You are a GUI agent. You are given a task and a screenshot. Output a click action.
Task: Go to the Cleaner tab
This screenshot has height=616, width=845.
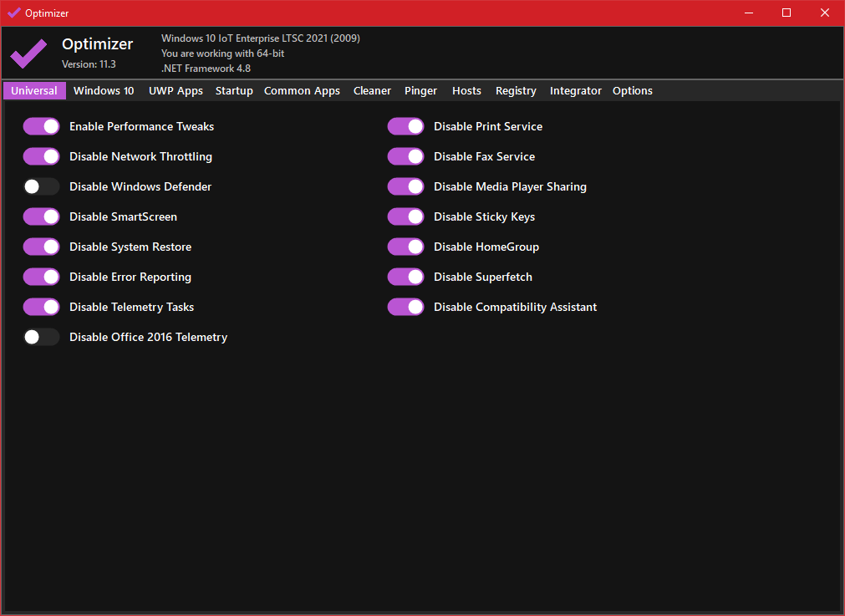coord(372,91)
